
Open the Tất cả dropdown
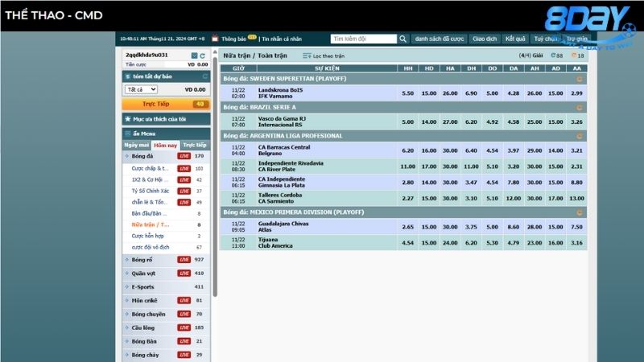coord(141,89)
